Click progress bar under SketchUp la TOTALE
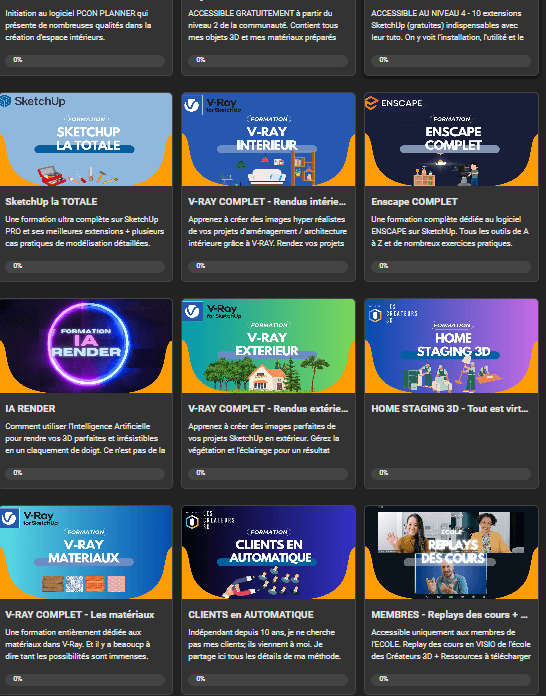 (x=85, y=266)
